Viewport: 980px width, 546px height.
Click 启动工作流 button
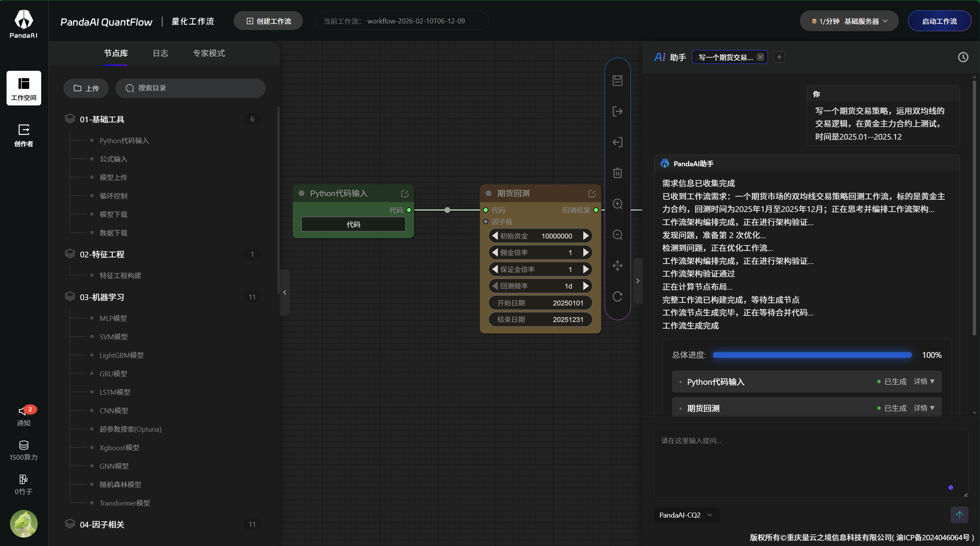[x=939, y=21]
